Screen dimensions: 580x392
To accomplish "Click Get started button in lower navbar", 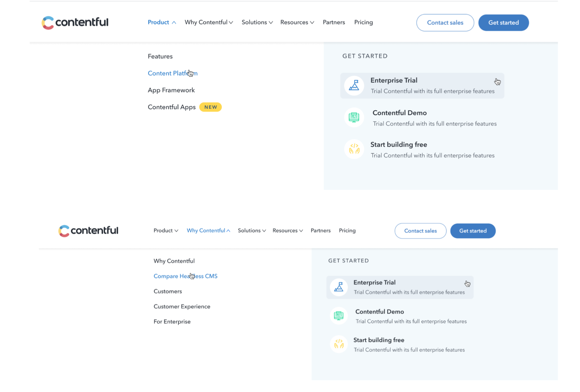I will pyautogui.click(x=473, y=231).
